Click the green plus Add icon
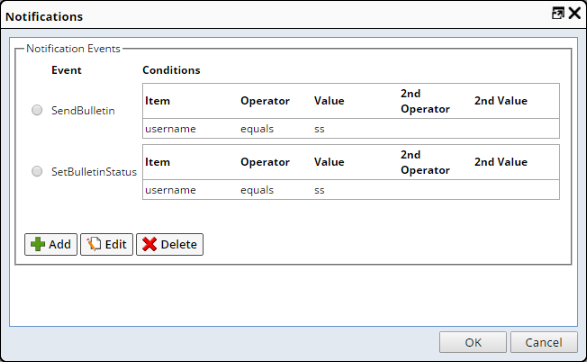Image resolution: width=587 pixels, height=362 pixels. (x=37, y=244)
